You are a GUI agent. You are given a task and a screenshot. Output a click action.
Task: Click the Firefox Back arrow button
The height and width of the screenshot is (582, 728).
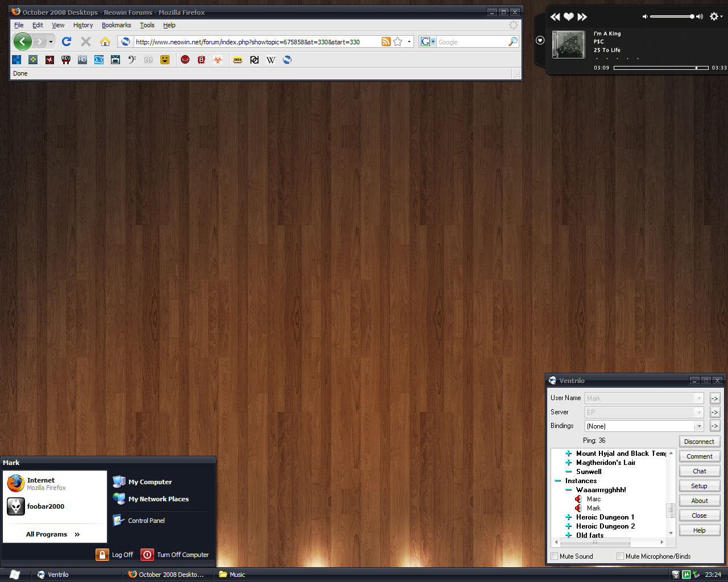22,41
